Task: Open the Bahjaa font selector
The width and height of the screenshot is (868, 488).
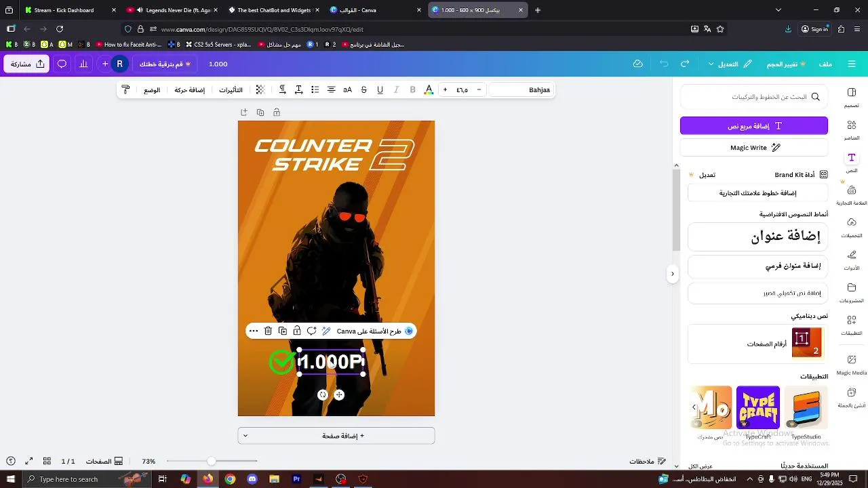Action: tap(521, 90)
